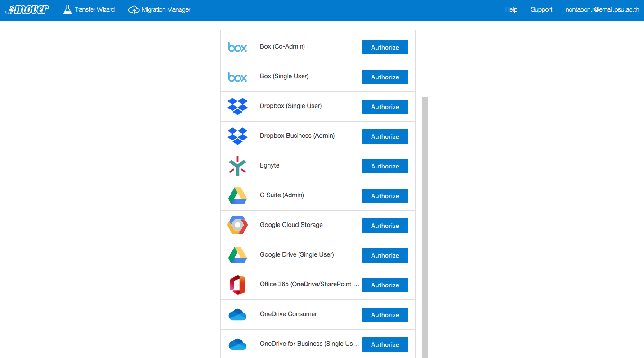
Task: Click the Transfer Wizard flask icon
Action: [x=68, y=9]
